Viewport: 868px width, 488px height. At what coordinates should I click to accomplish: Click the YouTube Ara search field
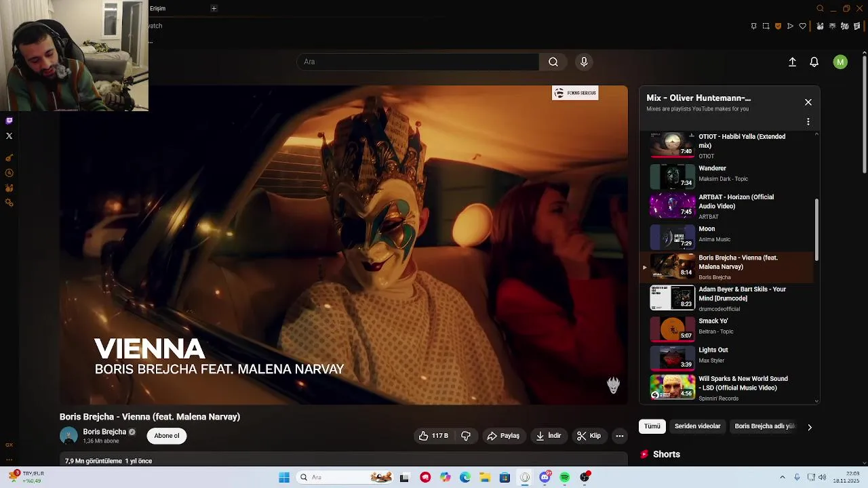pyautogui.click(x=418, y=62)
